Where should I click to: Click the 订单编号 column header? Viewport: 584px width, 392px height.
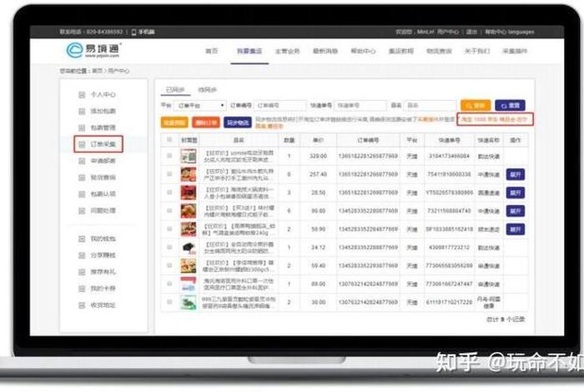368,140
